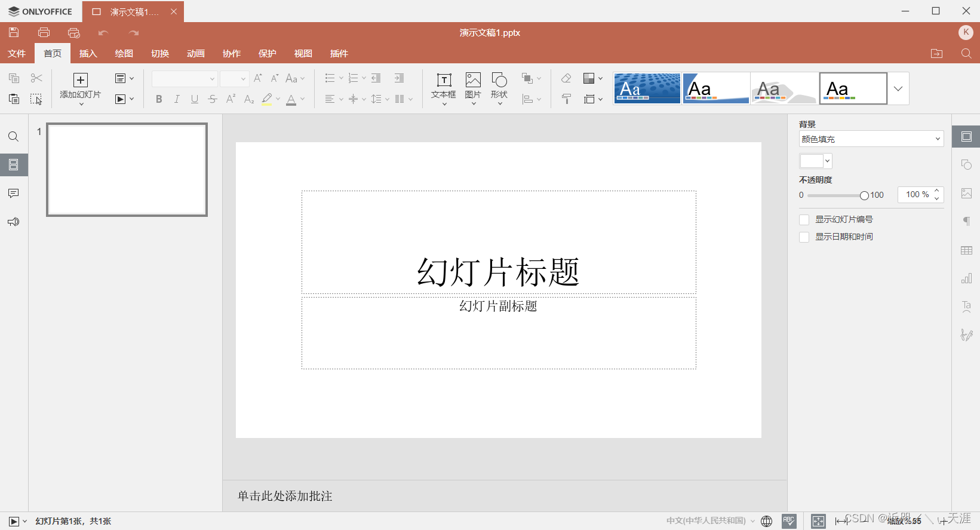This screenshot has height=530, width=980.
Task: Toggle superscript formatting
Action: 231,99
